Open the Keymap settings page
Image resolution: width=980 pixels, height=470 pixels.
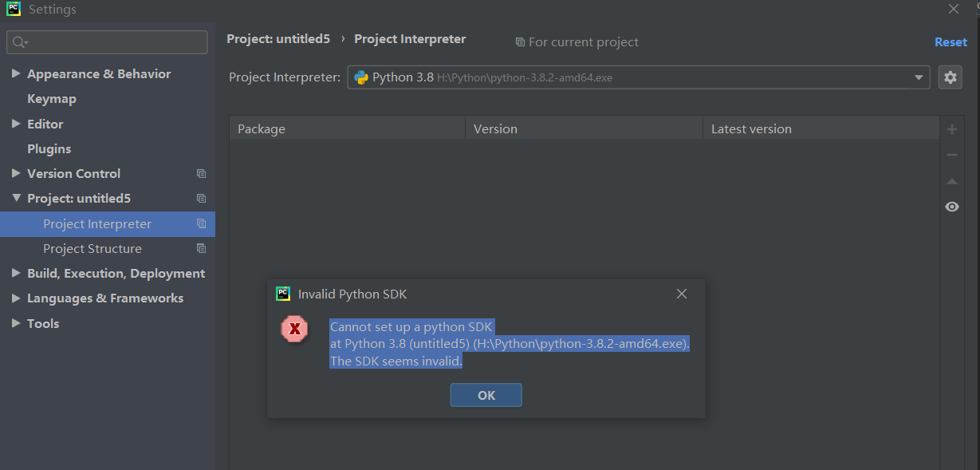52,99
